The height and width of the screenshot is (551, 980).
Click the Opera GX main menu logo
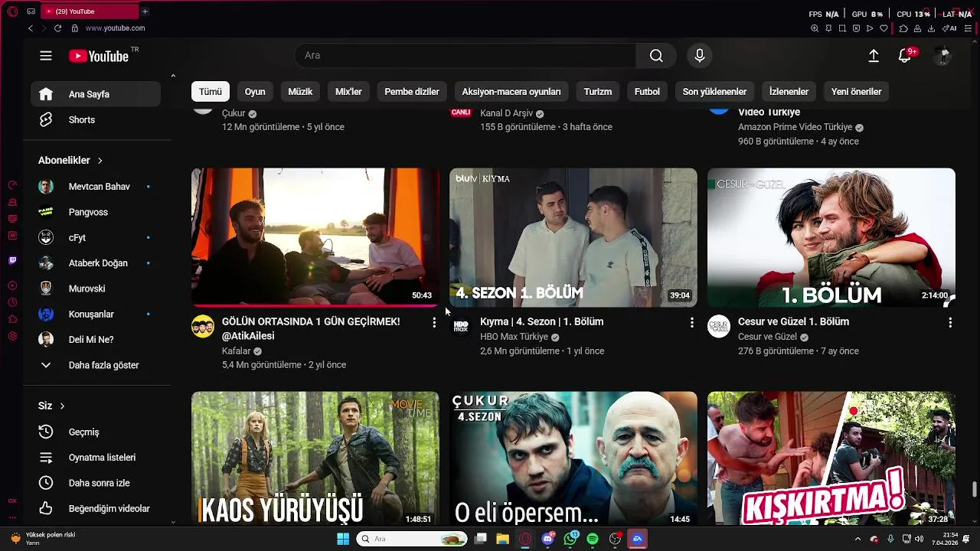coord(12,11)
